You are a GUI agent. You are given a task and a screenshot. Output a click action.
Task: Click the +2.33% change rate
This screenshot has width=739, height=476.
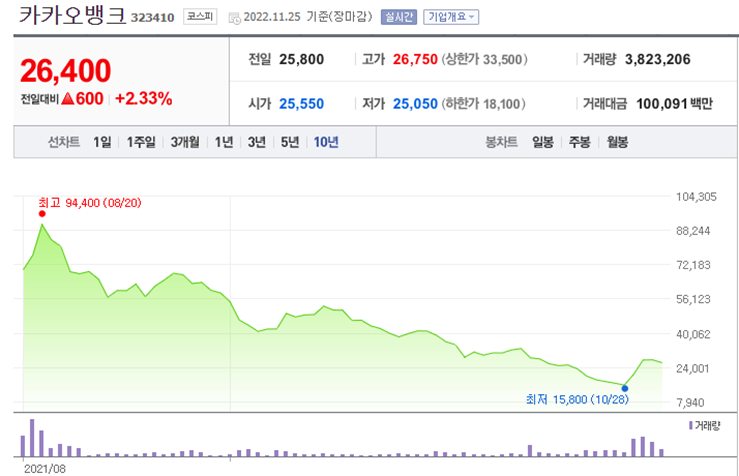click(144, 98)
